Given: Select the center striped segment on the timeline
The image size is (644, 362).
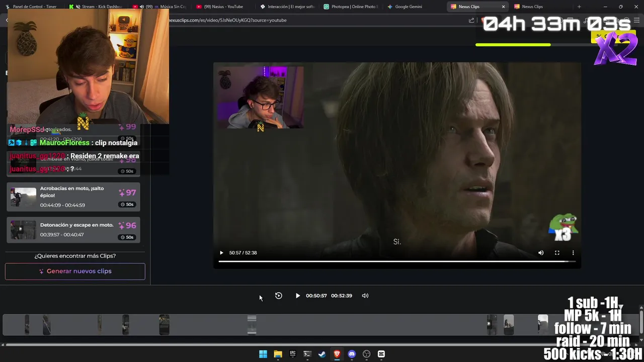Looking at the screenshot, I should coord(252,324).
